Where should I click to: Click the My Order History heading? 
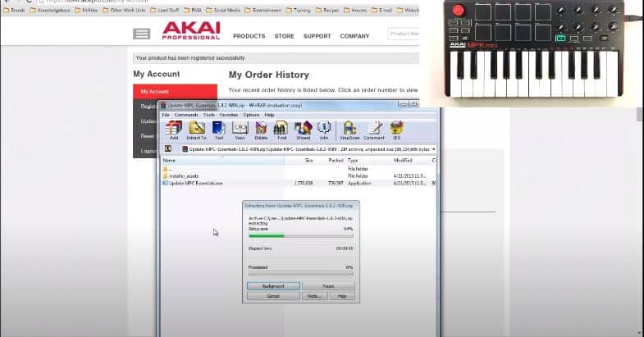tap(268, 75)
